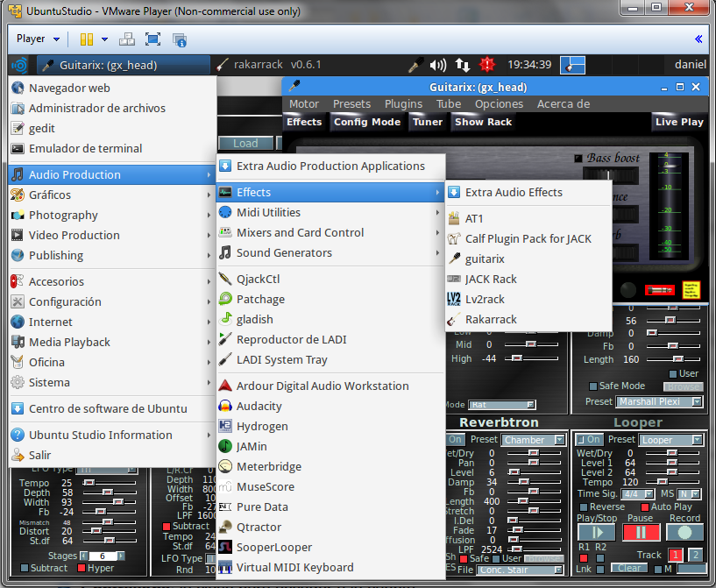The width and height of the screenshot is (716, 588).
Task: Open Lv2rack from the Effects list
Action: pos(485,300)
